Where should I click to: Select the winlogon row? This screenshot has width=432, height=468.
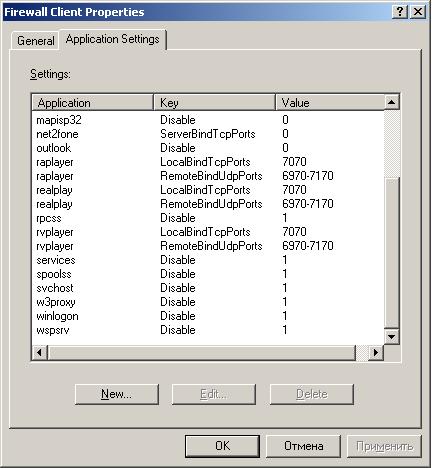[208, 316]
